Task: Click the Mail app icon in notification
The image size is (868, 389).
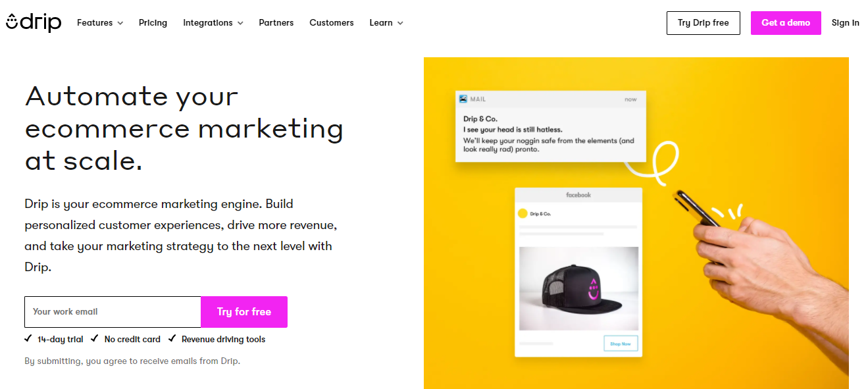Action: pos(463,99)
